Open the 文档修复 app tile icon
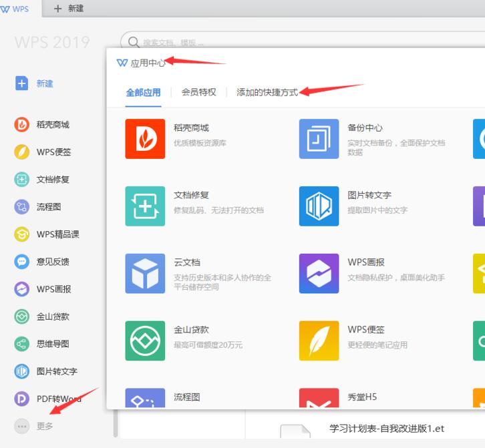The width and height of the screenshot is (485, 448). pyautogui.click(x=145, y=206)
